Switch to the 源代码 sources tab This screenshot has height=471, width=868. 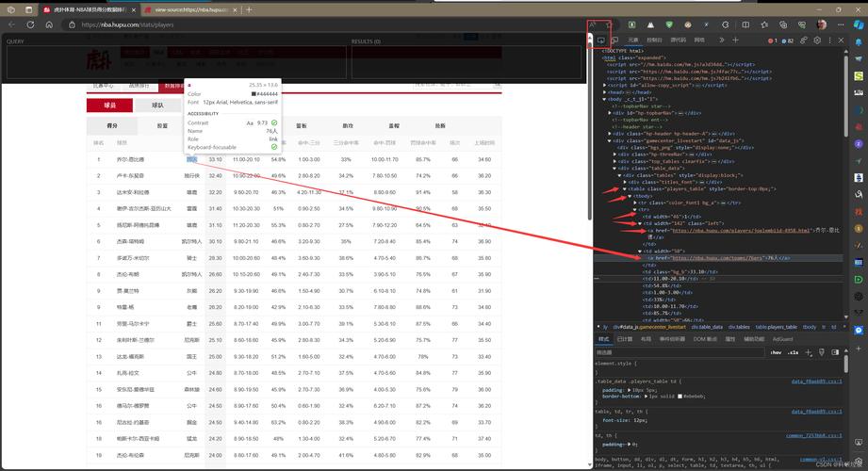click(x=679, y=40)
